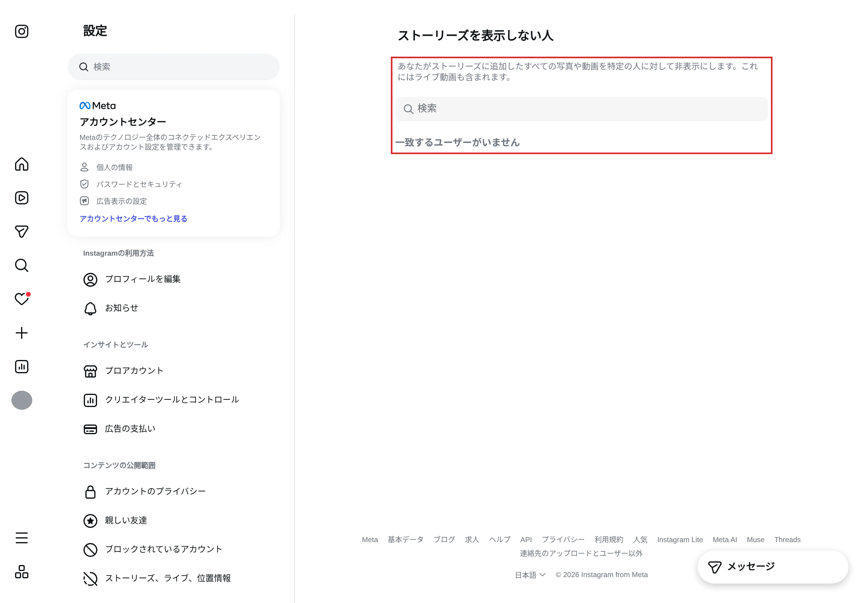Open the Reels icon in sidebar
The image size is (868, 603).
click(21, 197)
